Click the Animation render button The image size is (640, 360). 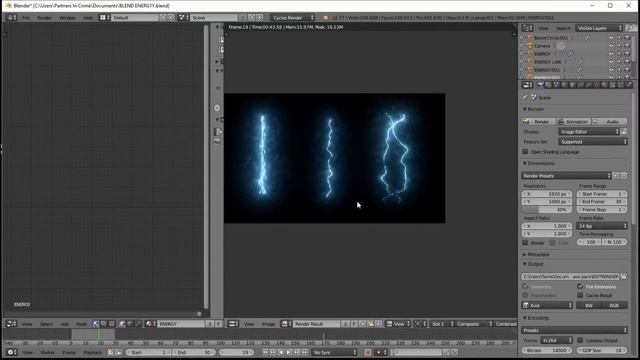point(573,122)
